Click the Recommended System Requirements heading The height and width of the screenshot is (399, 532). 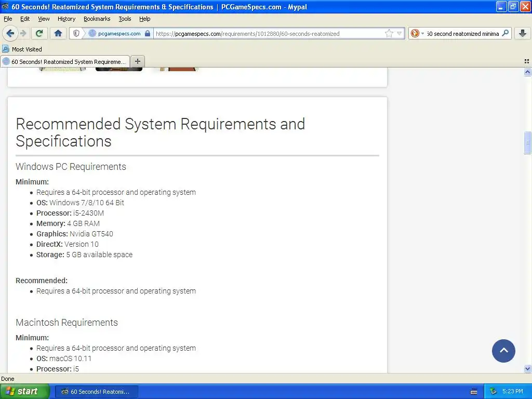point(160,132)
